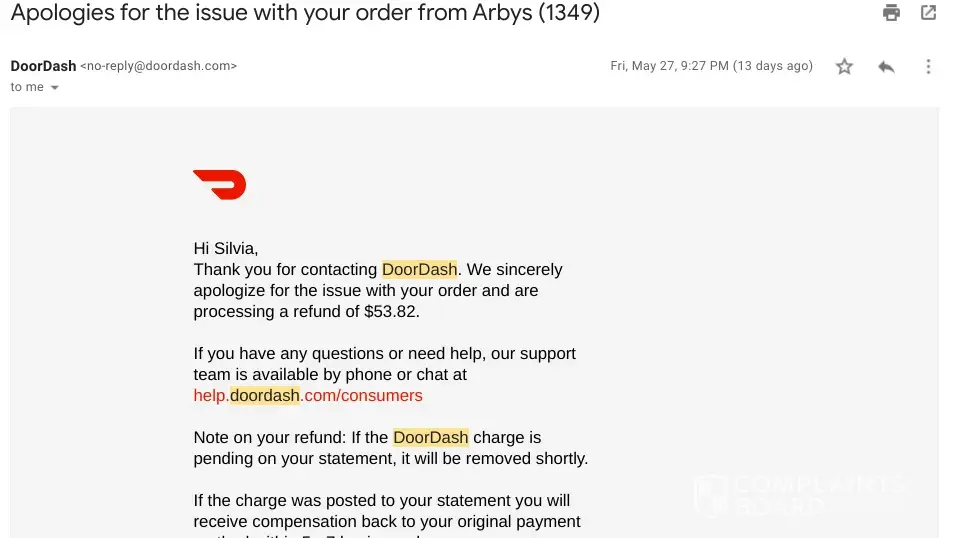The image size is (955, 538).
Task: Click highlighted DoorDash after 'Thank you for contacting'
Action: [420, 270]
